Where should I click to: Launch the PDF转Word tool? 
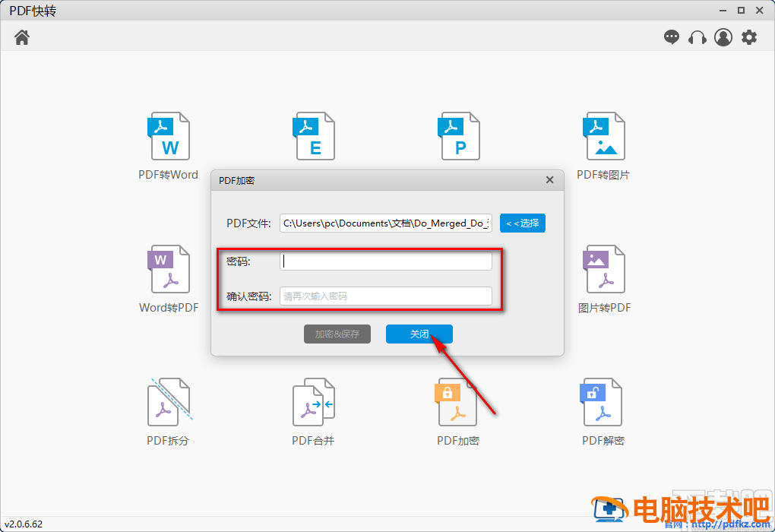tap(169, 147)
